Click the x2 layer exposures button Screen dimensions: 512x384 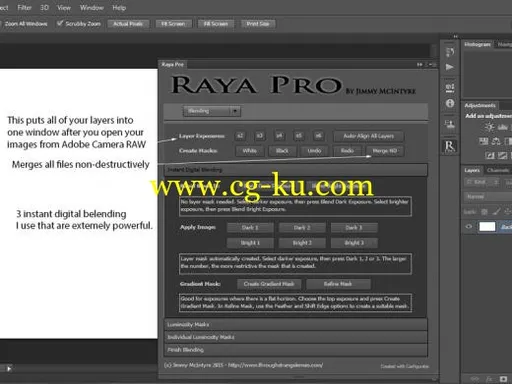(x=240, y=136)
